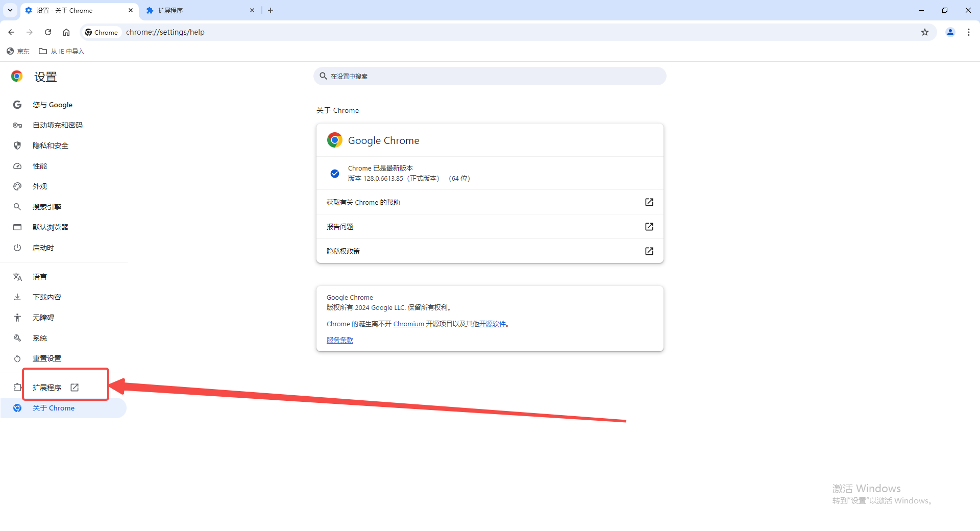Viewport: 980px width, 531px height.
Task: Go to the home page icon
Action: [x=66, y=32]
